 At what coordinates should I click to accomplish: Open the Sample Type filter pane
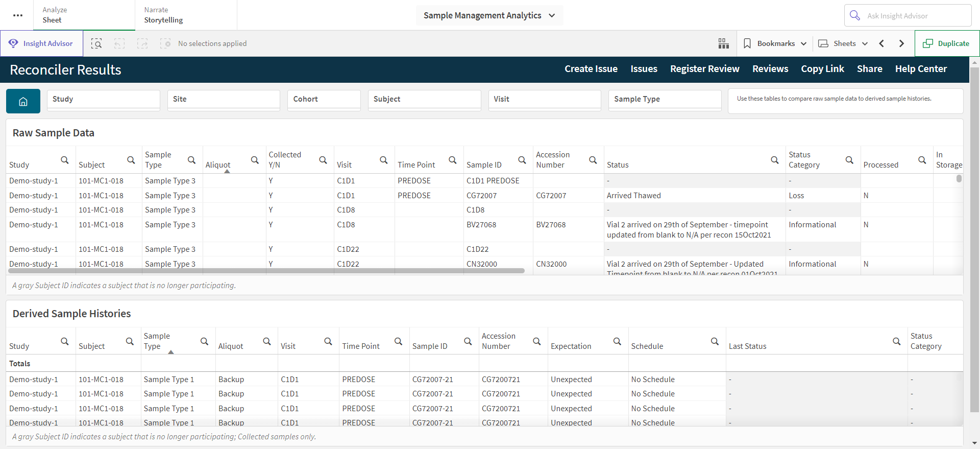[x=665, y=99]
